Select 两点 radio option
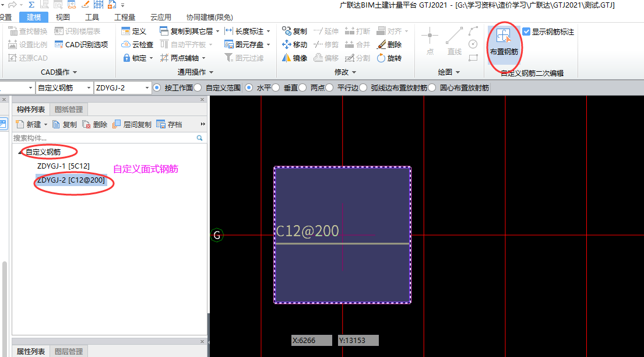 (302, 87)
